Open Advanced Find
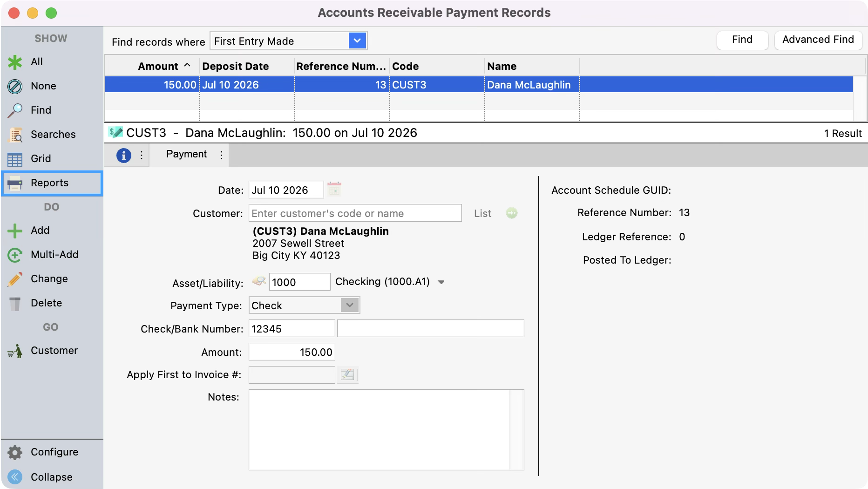Screen dimensions: 868x489 point(818,40)
